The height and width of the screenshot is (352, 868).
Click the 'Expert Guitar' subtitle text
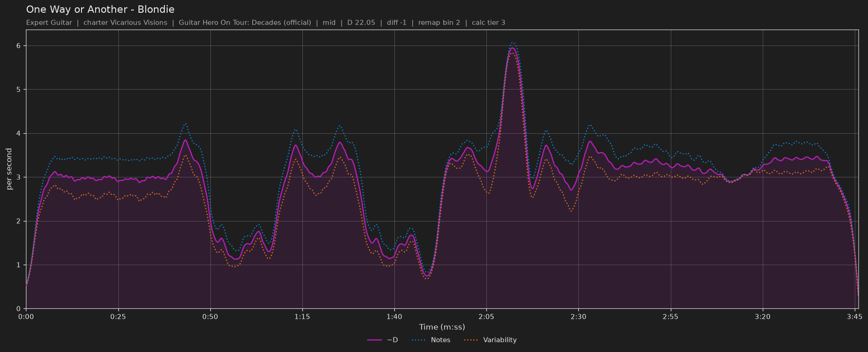pos(49,22)
